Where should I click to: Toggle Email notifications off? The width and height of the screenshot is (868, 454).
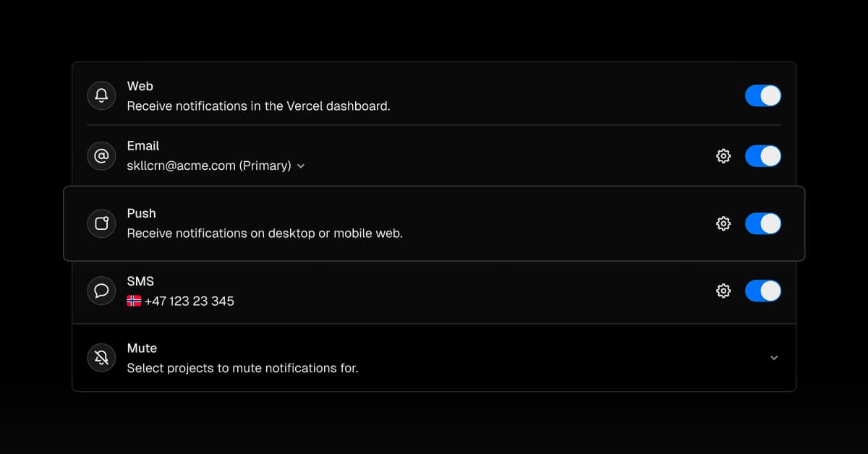763,155
